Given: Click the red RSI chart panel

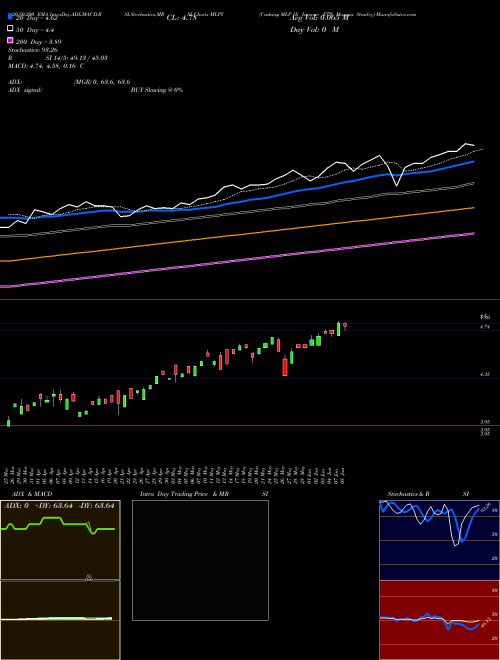Looking at the screenshot, I should pos(439,620).
